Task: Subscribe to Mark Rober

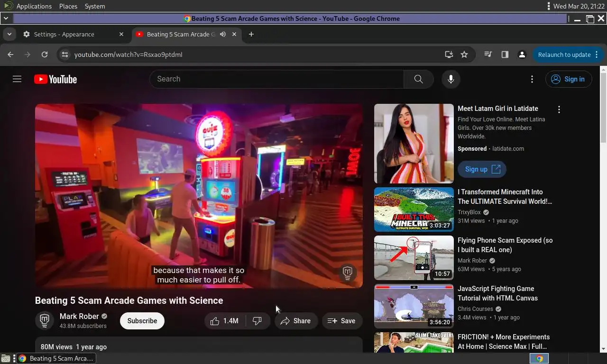Action: 142,321
